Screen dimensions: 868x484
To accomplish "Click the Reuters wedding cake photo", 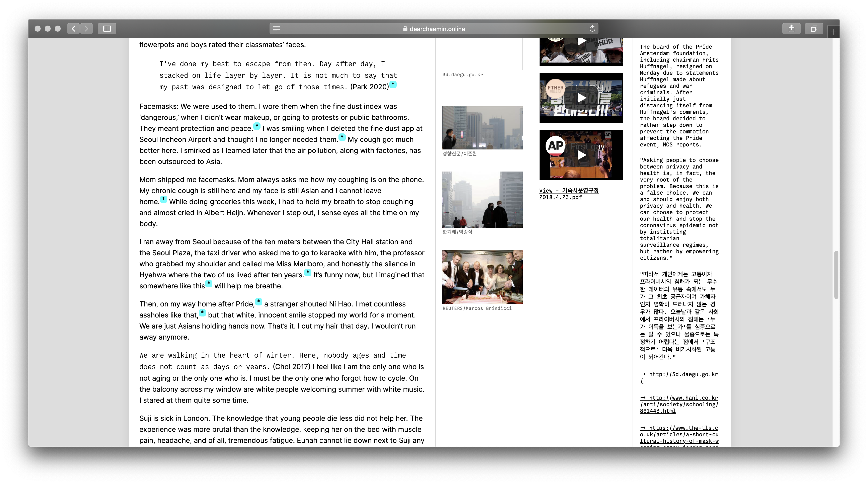I will [x=482, y=277].
